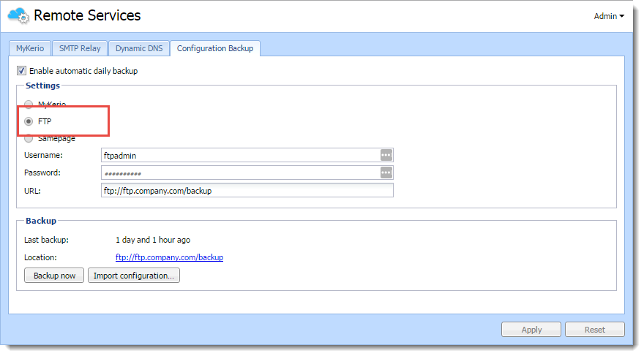Focus the URL input field
The width and height of the screenshot is (644, 356).
(247, 191)
